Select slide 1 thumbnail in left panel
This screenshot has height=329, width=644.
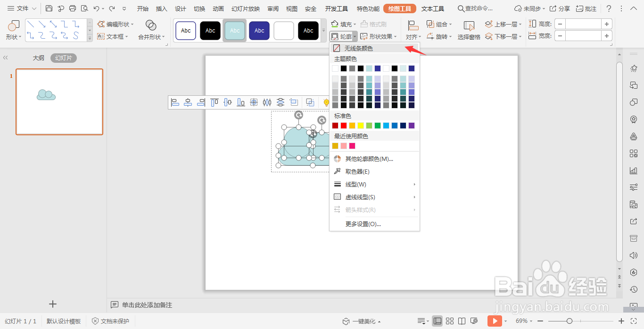click(59, 101)
